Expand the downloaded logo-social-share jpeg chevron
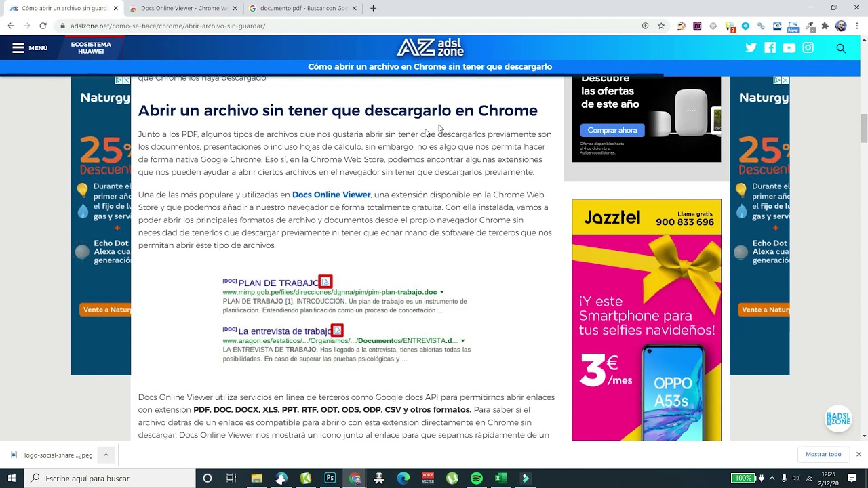Viewport: 868px width, 488px height. (x=105, y=455)
